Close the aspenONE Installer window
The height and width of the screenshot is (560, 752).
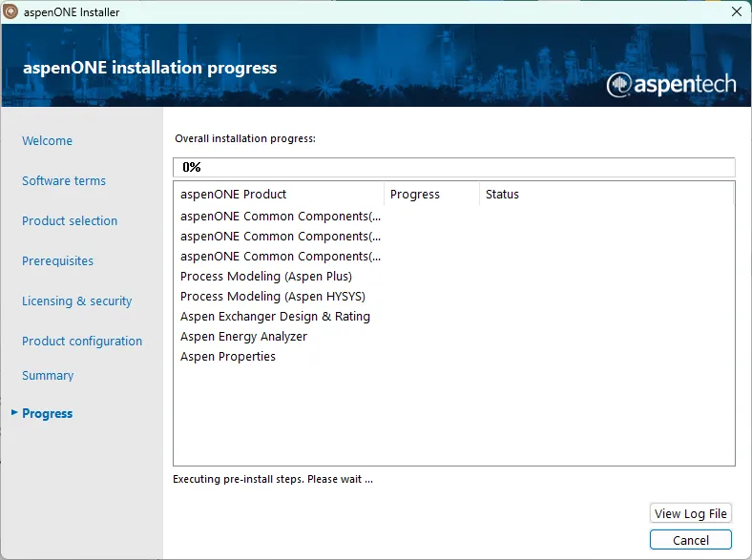tap(737, 11)
